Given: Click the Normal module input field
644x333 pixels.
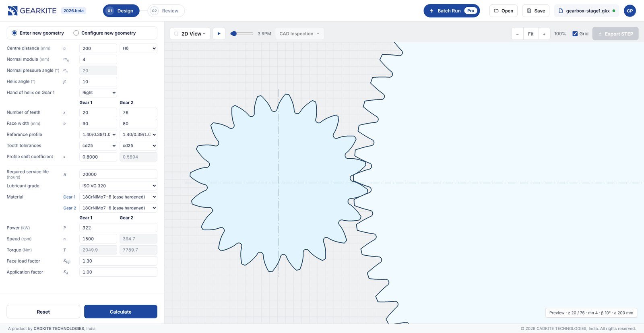Looking at the screenshot, I should click(x=98, y=60).
